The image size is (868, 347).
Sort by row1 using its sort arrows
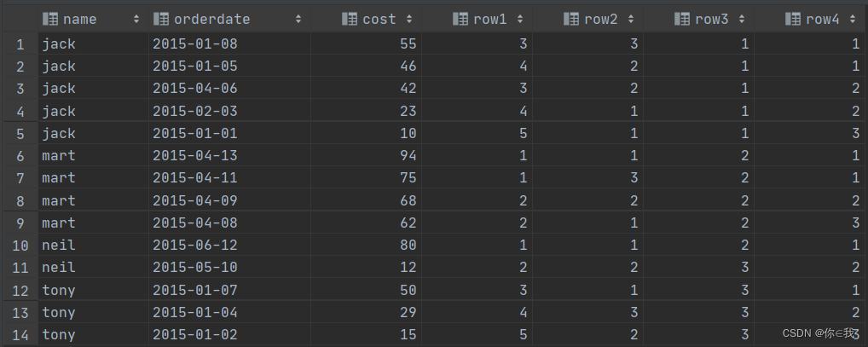[x=520, y=19]
